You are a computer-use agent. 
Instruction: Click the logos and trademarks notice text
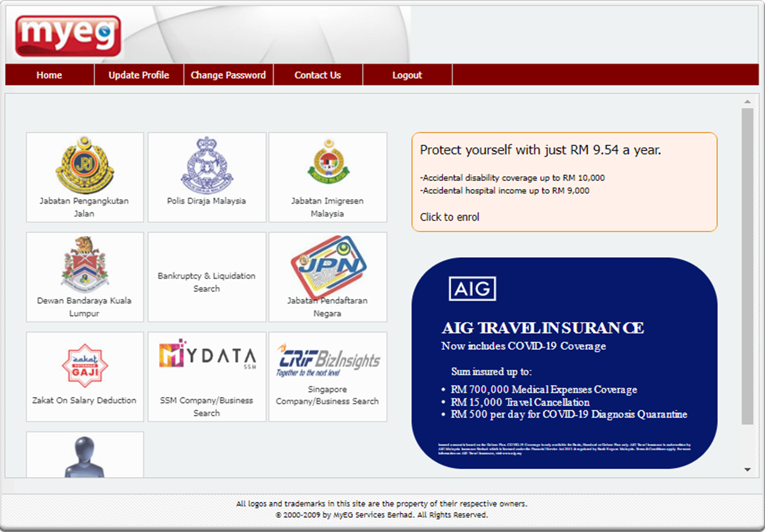point(382,504)
